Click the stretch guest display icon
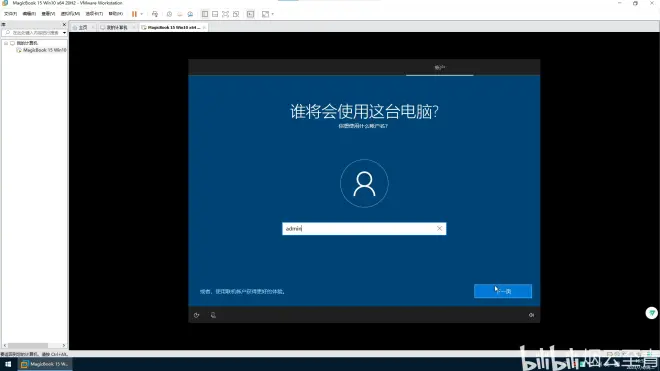The height and width of the screenshot is (371, 660). click(265, 14)
